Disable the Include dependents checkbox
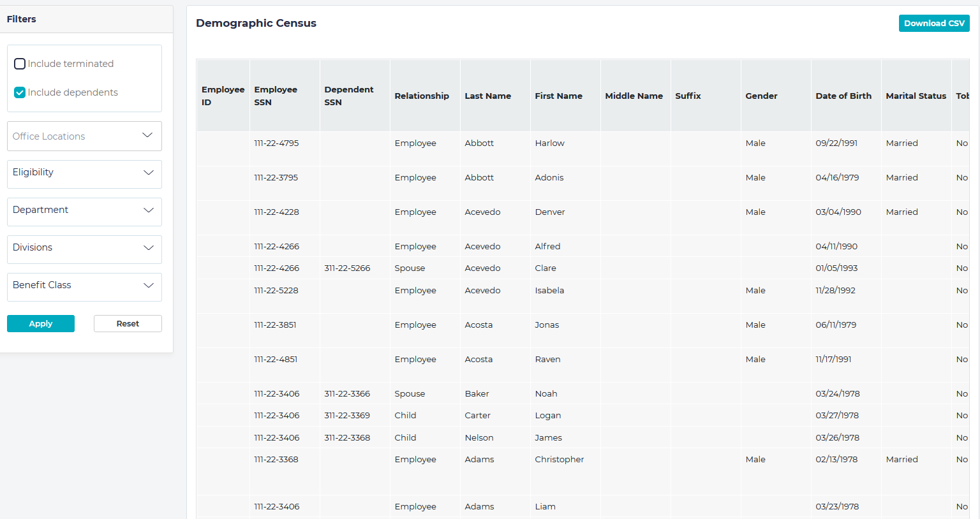 pos(19,92)
